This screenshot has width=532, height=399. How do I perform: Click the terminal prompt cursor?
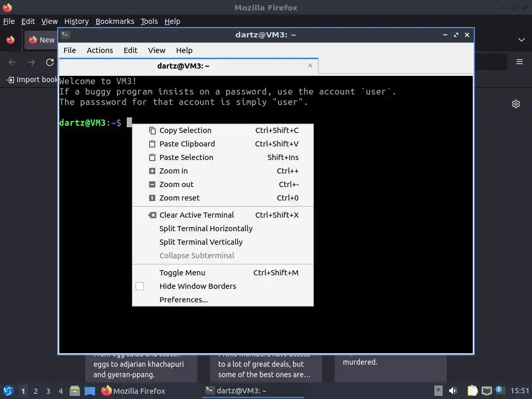(129, 123)
